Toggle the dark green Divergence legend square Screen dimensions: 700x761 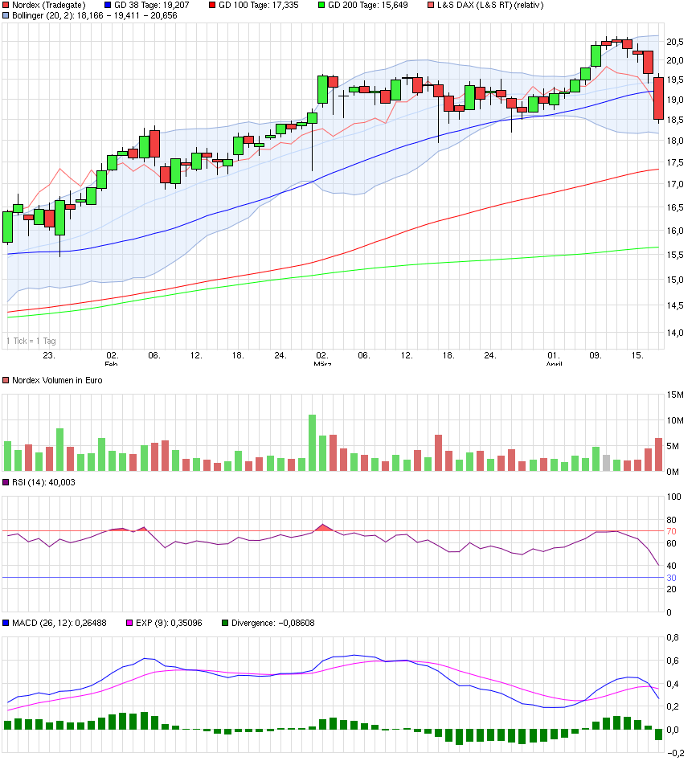(226, 621)
